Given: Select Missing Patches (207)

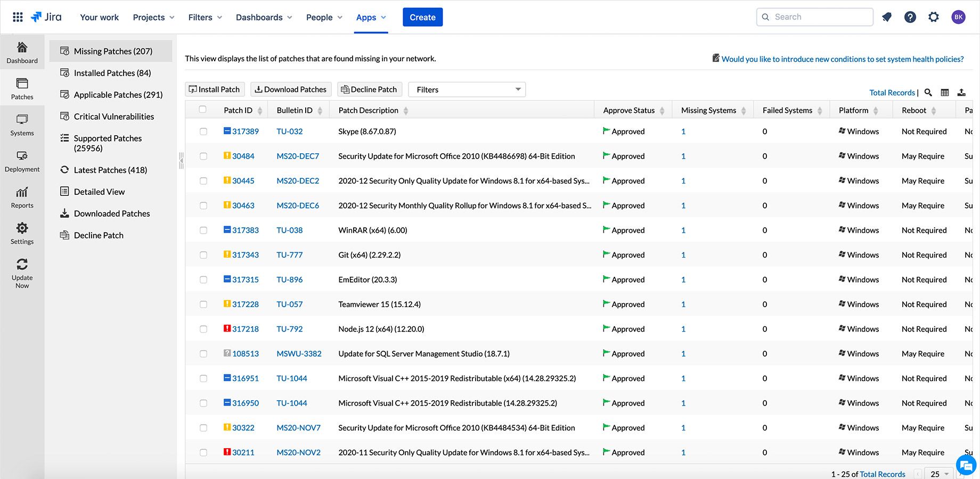Looking at the screenshot, I should tap(111, 51).
